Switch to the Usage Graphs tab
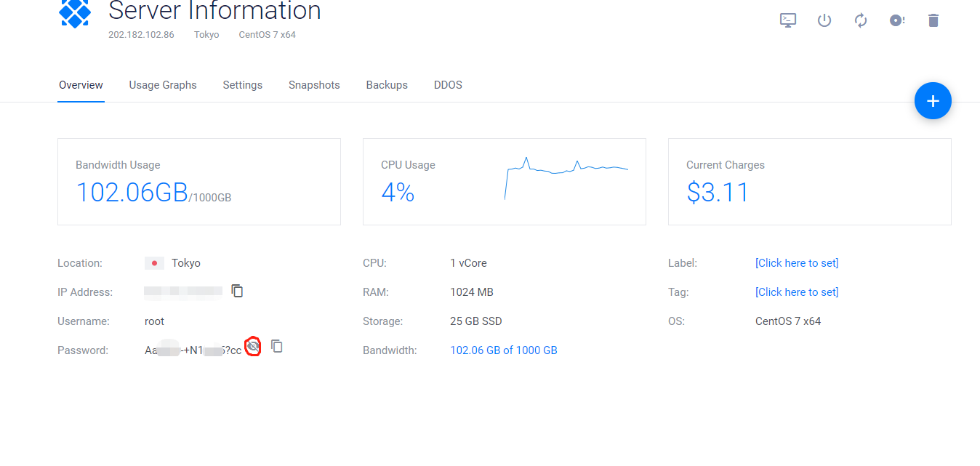The image size is (980, 466). pyautogui.click(x=162, y=85)
